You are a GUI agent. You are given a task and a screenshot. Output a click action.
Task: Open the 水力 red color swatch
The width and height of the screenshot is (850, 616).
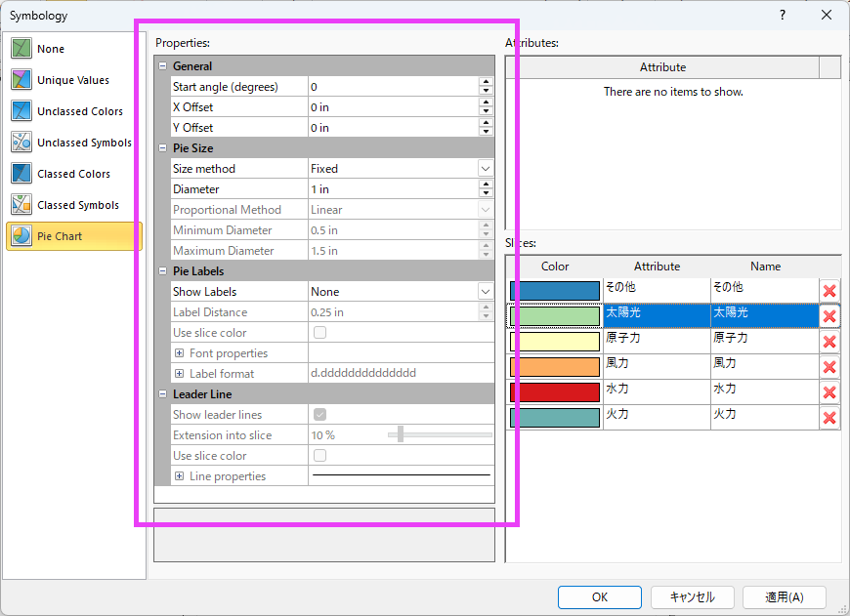tap(555, 392)
